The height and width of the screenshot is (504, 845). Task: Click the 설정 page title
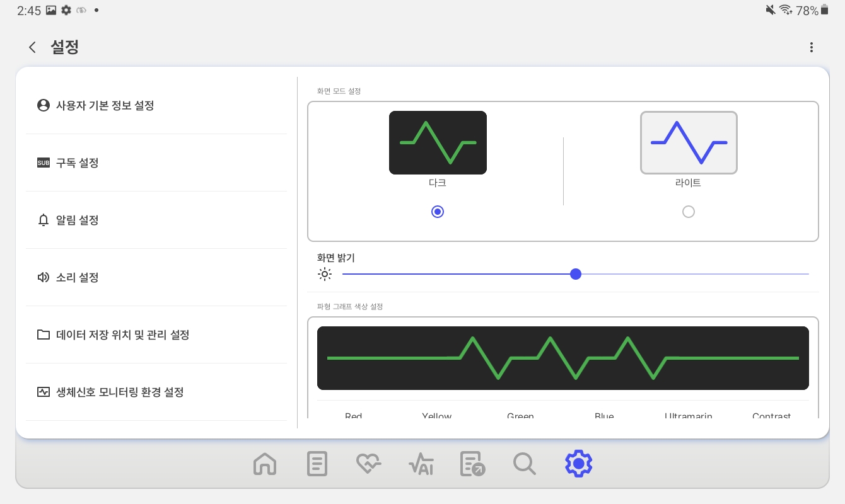point(64,47)
